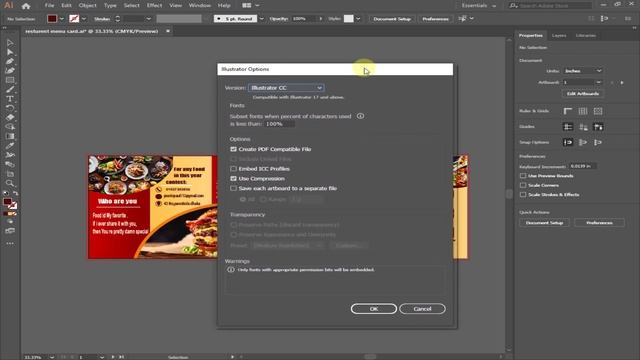
Task: Expand the control bar stroke color dropdown arrow
Action: point(84,19)
